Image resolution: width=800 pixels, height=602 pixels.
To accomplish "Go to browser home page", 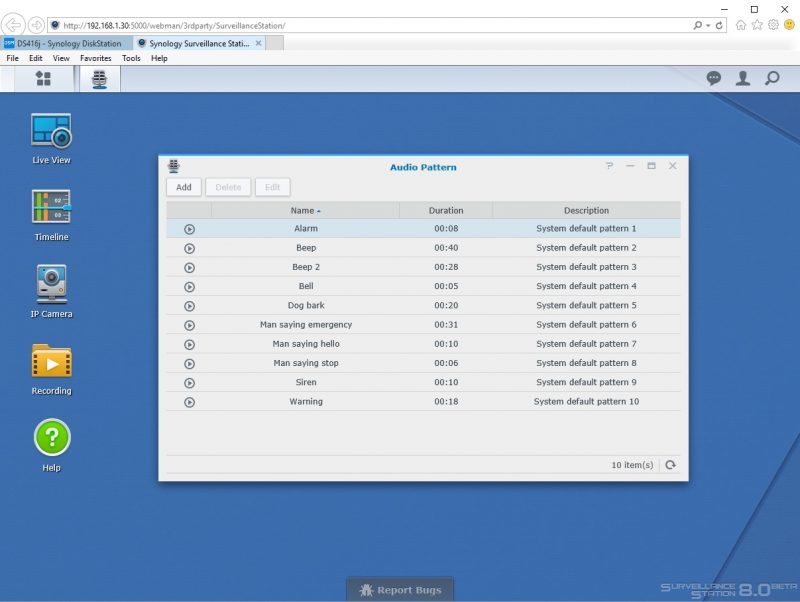I will (x=741, y=25).
